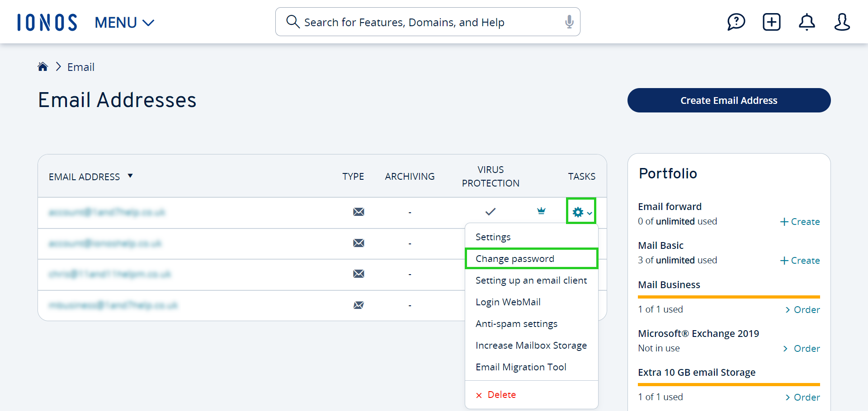Viewport: 868px width, 411px height.
Task: Expand the MENU dropdown
Action: point(124,22)
